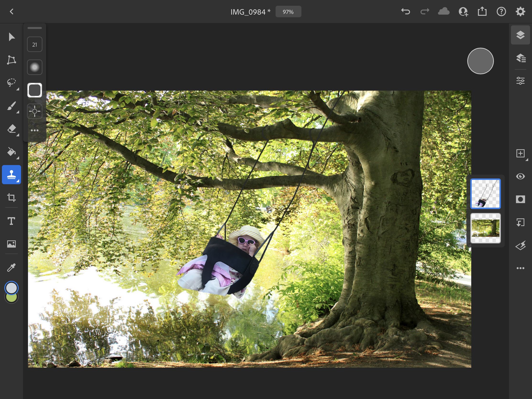Select the Lasso selection tool
The width and height of the screenshot is (532, 399).
pyautogui.click(x=11, y=83)
